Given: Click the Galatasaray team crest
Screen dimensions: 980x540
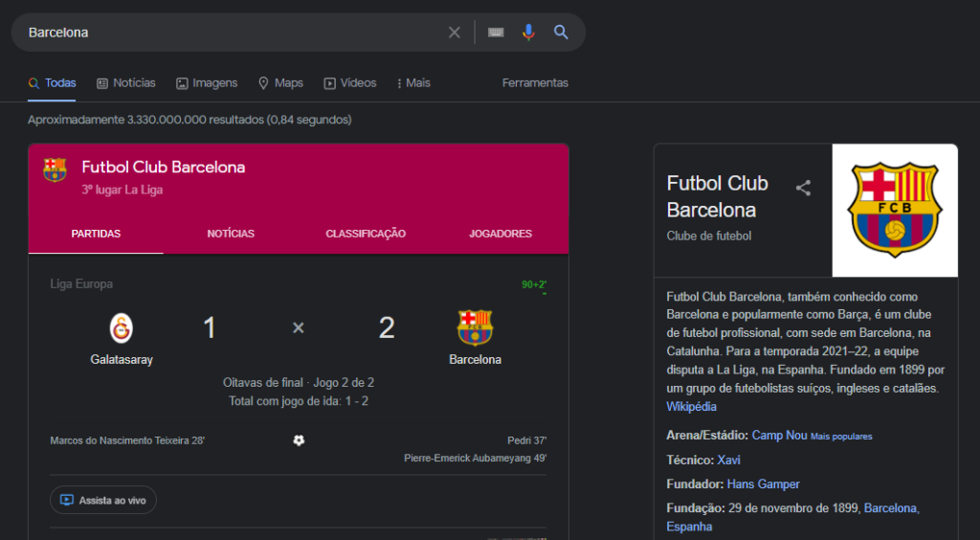Looking at the screenshot, I should (x=122, y=328).
